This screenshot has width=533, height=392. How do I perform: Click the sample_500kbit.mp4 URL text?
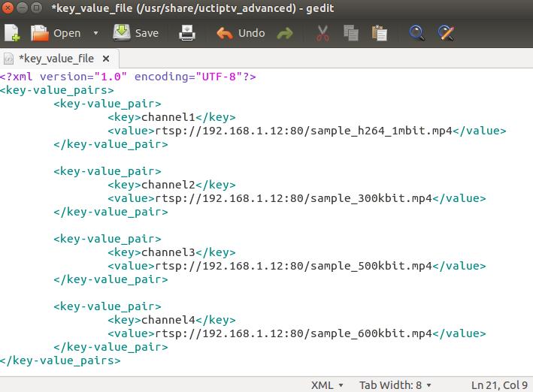294,266
